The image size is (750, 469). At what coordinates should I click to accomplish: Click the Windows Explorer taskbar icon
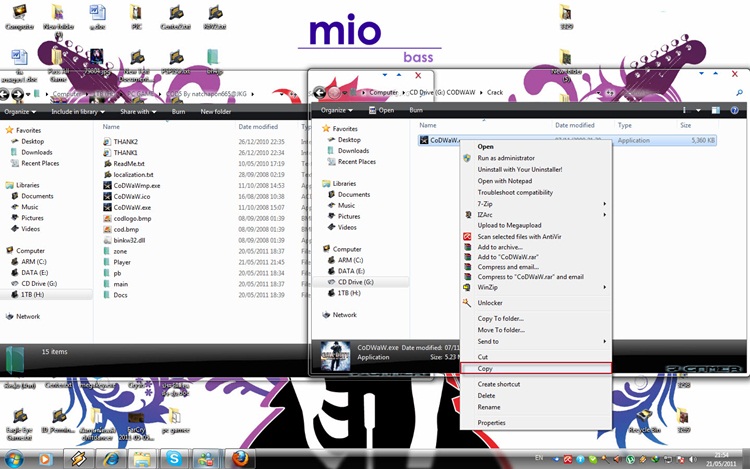[x=142, y=459]
